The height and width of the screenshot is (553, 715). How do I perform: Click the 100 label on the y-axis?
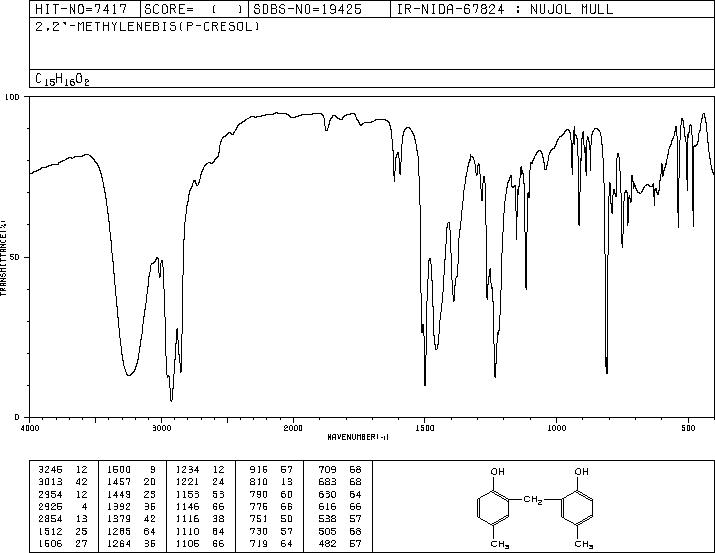coord(13,97)
